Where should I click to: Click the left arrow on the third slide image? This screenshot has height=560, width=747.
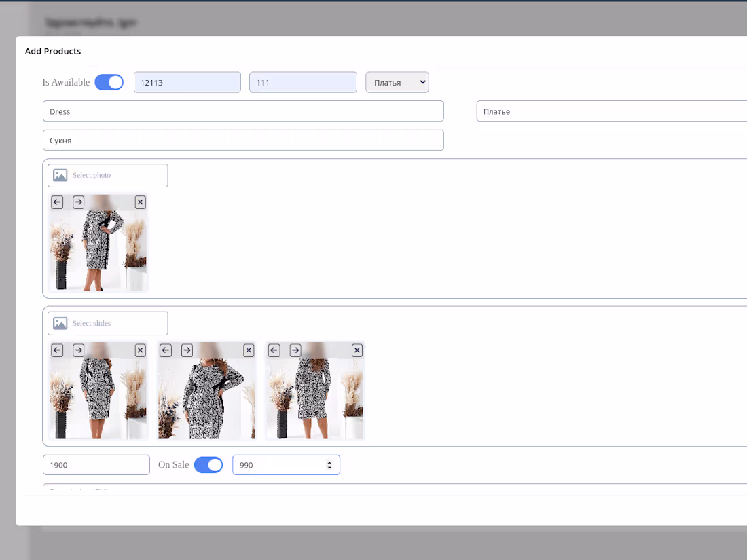click(x=274, y=350)
